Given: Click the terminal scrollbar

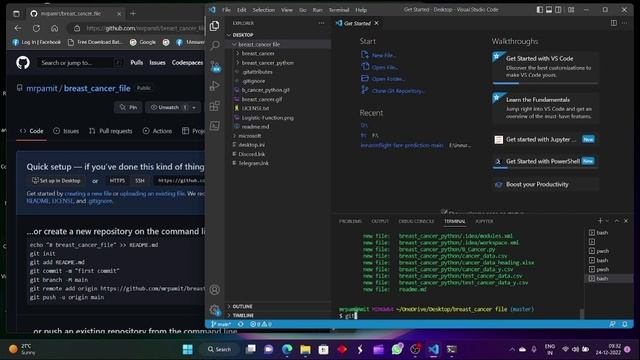Looking at the screenshot, I should click(582, 313).
